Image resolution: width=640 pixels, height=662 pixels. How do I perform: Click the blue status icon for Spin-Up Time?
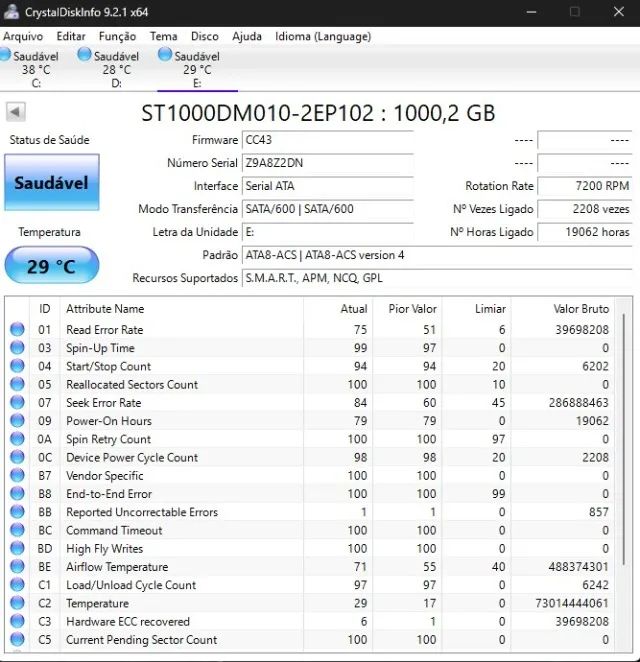click(x=17, y=347)
